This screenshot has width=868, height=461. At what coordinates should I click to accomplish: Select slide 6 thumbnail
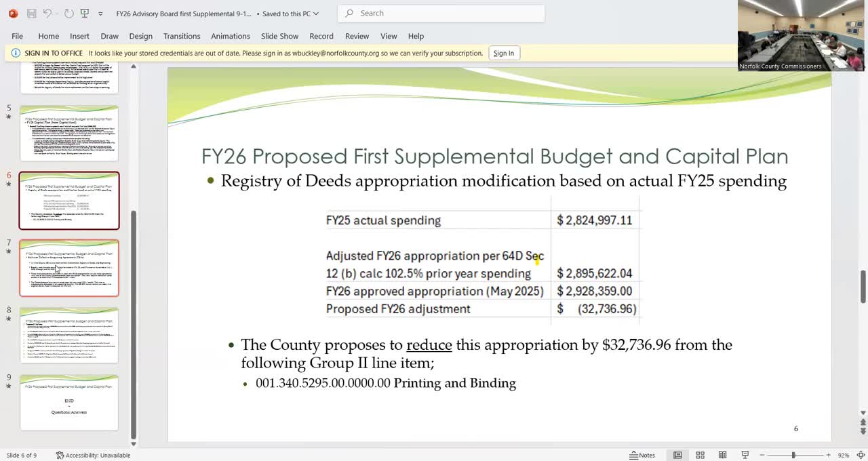[x=69, y=201]
